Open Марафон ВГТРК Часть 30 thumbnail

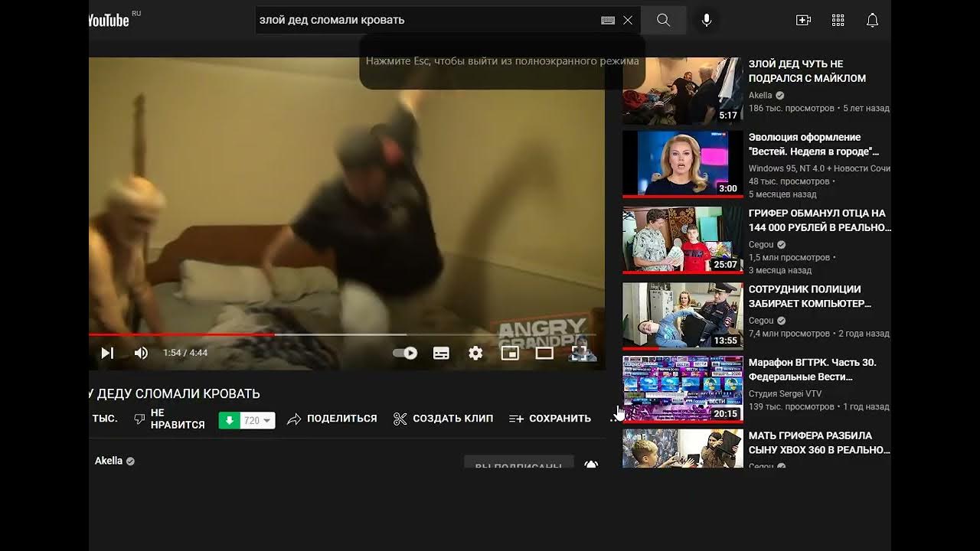(x=683, y=390)
